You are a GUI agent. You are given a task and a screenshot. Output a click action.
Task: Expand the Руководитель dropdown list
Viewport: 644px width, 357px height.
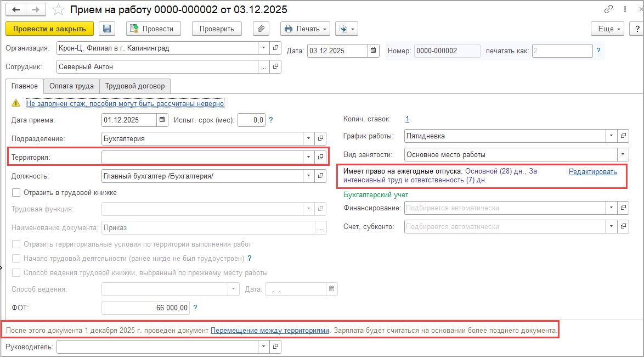(x=264, y=347)
